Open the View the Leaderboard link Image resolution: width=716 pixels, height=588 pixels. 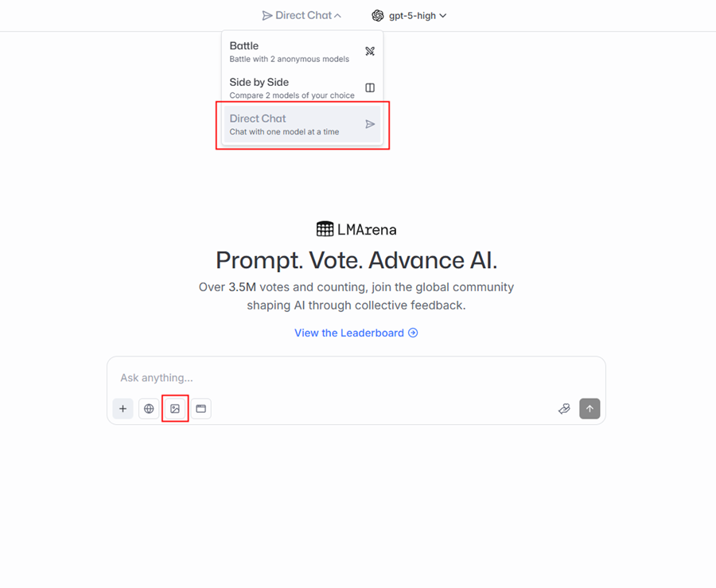point(349,333)
